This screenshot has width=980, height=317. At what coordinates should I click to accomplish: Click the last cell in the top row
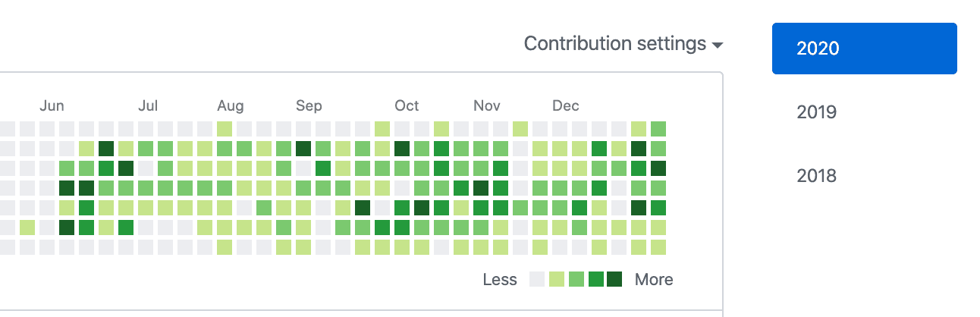tap(658, 128)
